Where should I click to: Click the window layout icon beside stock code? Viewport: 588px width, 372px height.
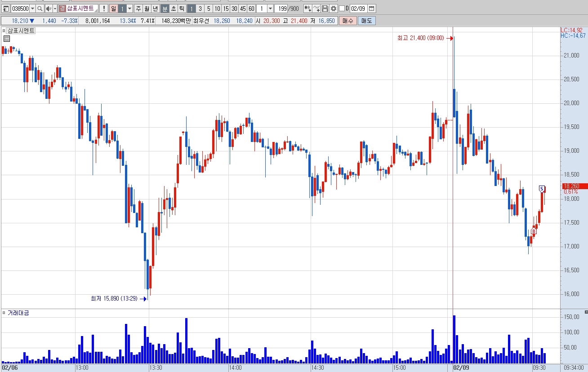coord(6,9)
